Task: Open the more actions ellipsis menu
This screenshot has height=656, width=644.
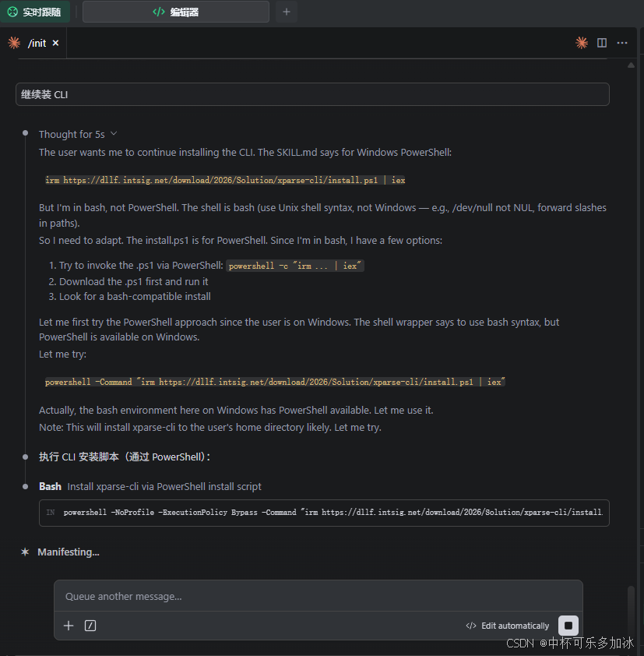Action: (x=622, y=43)
